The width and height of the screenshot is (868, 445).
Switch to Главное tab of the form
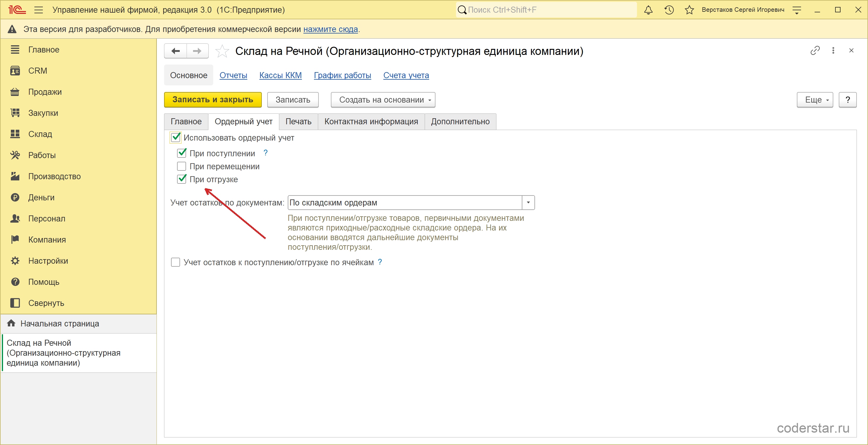[x=186, y=121]
